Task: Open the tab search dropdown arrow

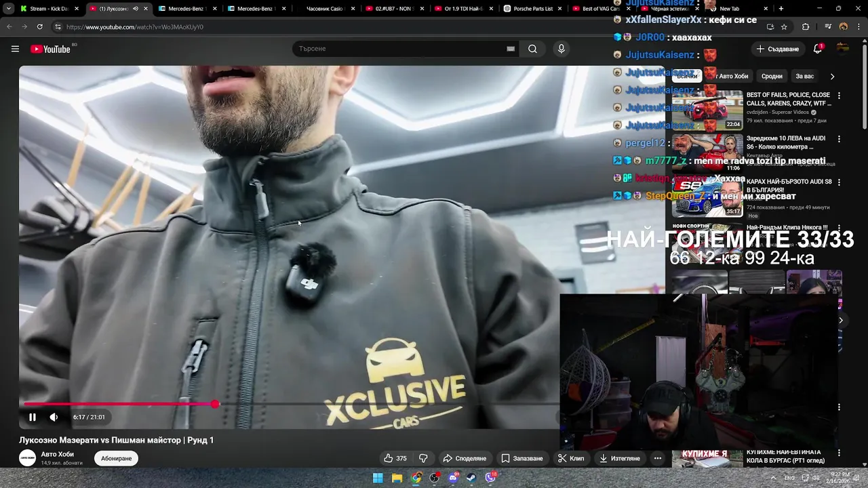Action: [8, 9]
